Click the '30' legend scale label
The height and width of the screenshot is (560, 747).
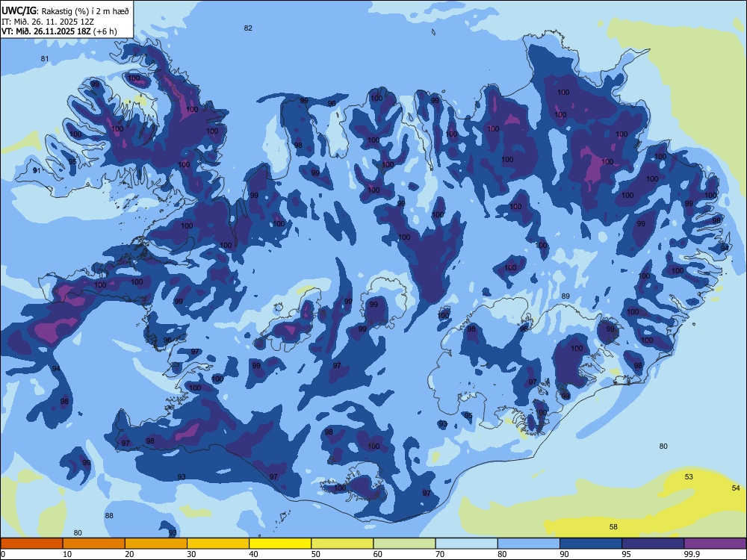click(x=191, y=554)
